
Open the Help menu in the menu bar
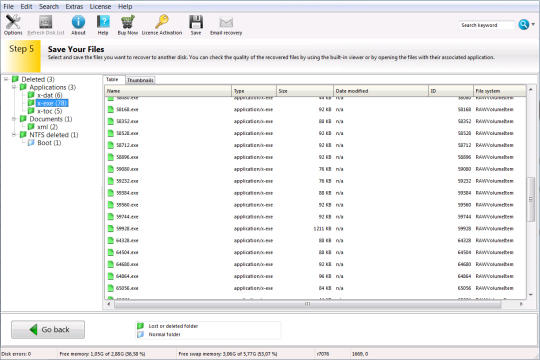125,7
